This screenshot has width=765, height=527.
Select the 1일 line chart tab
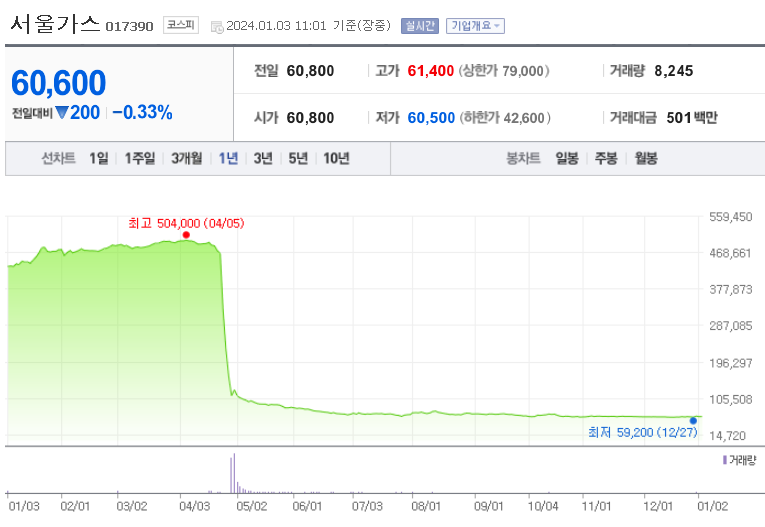(99, 158)
